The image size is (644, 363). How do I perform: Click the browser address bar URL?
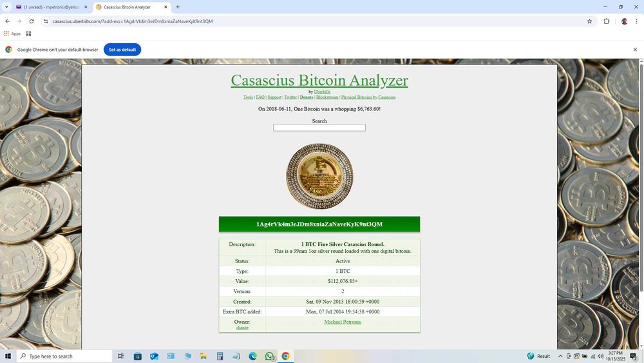tap(133, 21)
